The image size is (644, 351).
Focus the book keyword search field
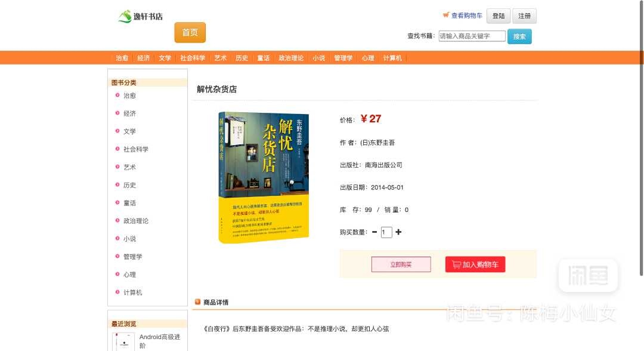(472, 36)
